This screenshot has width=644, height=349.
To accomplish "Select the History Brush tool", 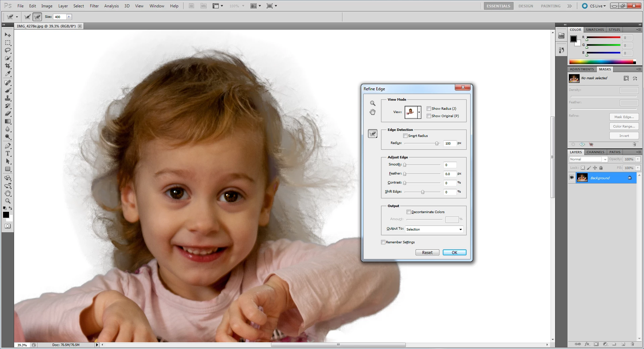I will (x=8, y=106).
